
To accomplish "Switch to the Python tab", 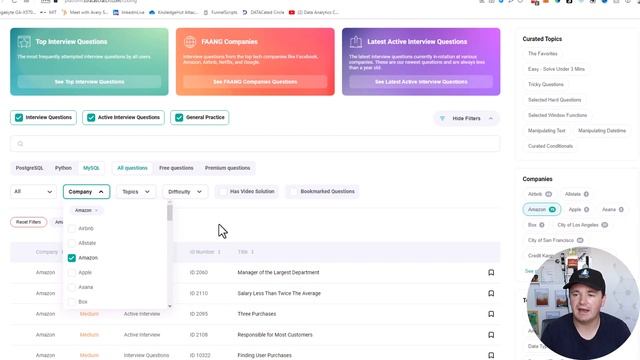I will click(63, 168).
